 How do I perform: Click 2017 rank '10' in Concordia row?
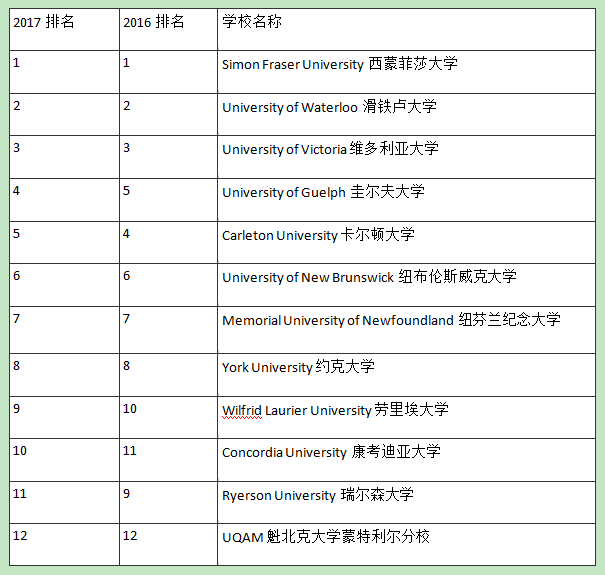(x=20, y=451)
